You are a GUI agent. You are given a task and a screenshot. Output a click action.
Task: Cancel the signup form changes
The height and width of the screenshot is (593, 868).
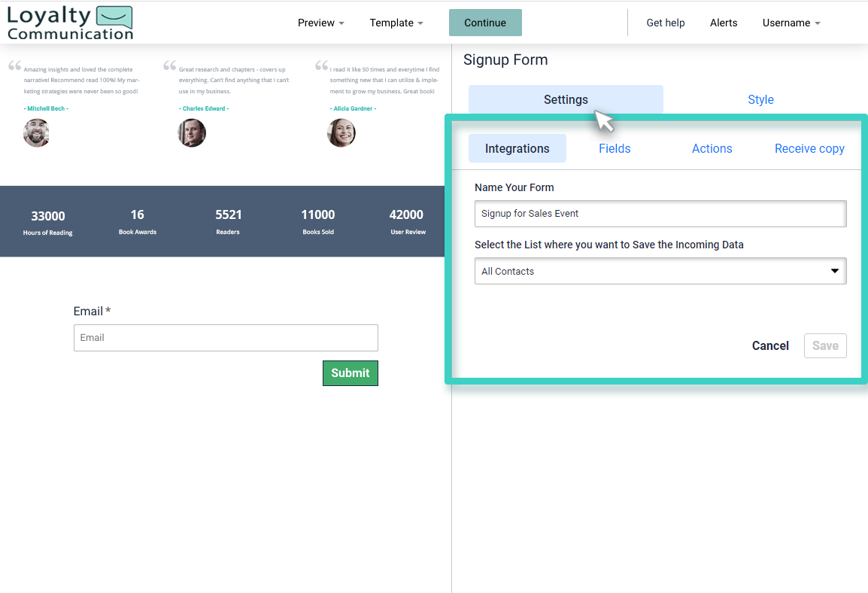(770, 345)
